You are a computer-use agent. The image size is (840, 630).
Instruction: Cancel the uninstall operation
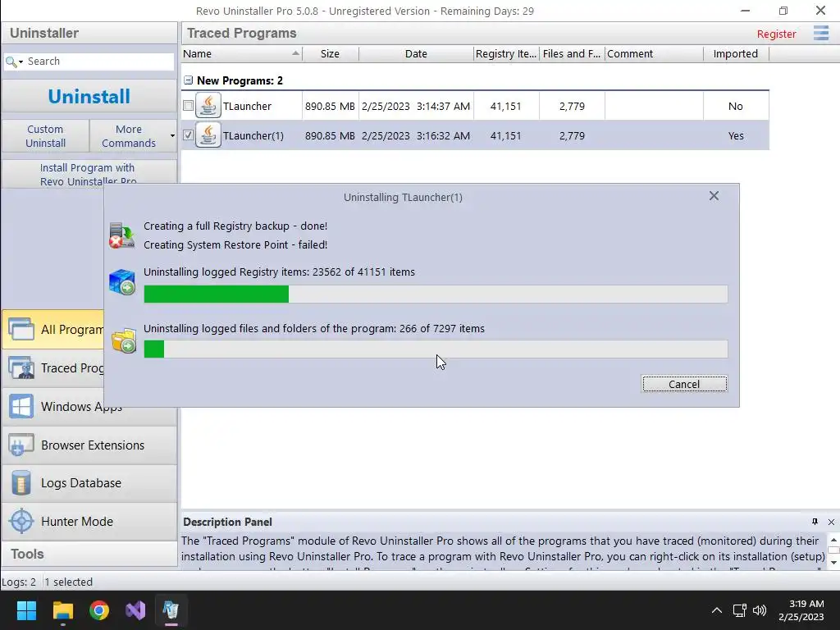684,384
